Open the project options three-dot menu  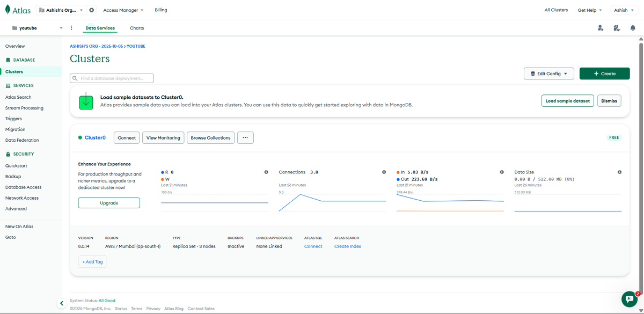71,28
